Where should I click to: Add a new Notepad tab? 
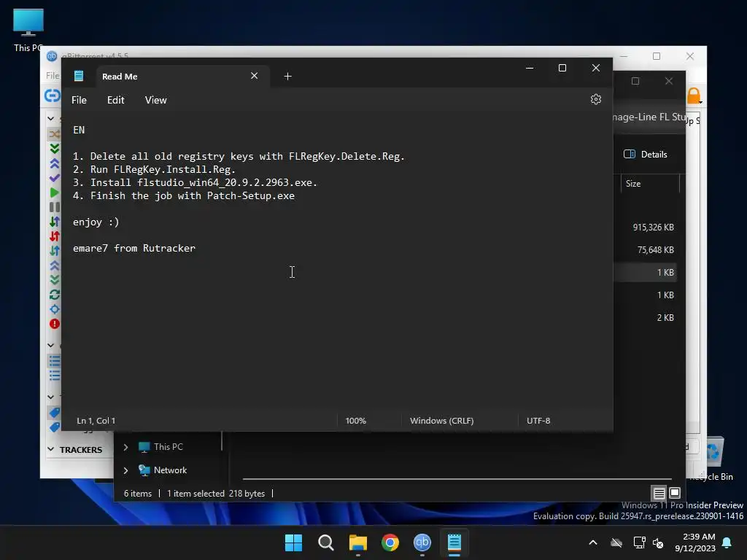pyautogui.click(x=287, y=76)
